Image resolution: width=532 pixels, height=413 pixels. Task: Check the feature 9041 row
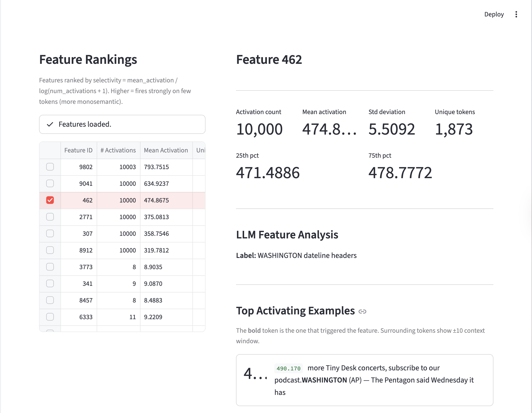(50, 183)
